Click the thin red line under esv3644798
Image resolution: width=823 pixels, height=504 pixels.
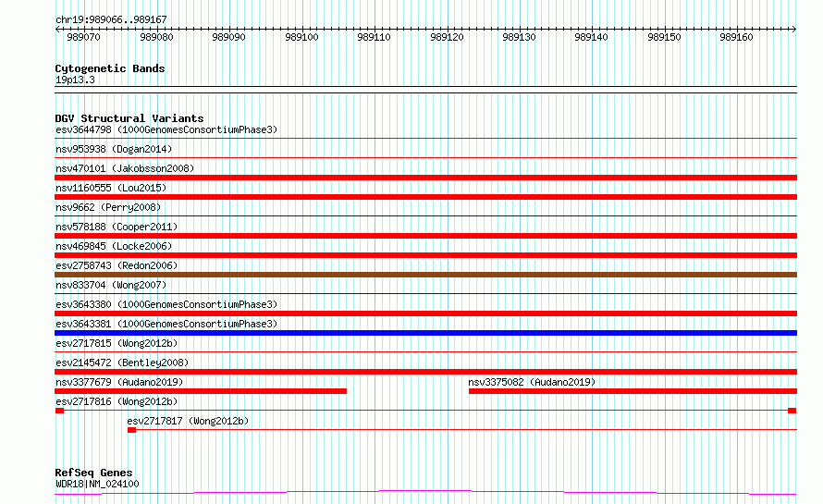(x=425, y=138)
